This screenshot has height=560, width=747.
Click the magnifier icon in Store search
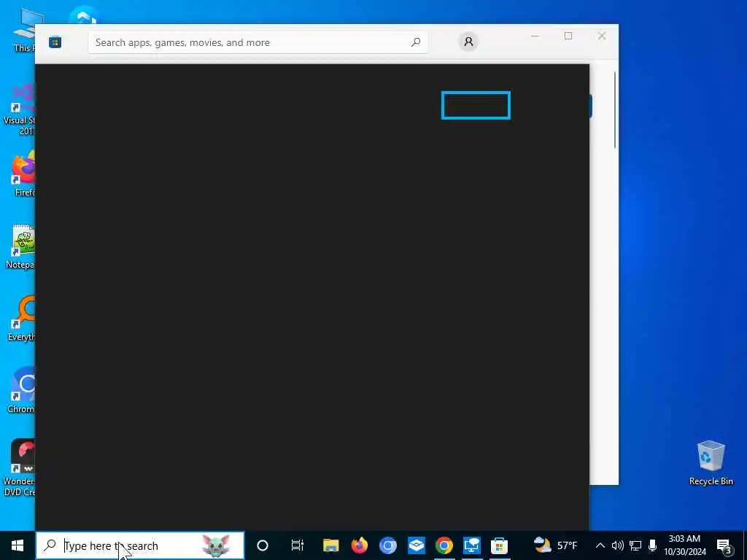[x=415, y=42]
